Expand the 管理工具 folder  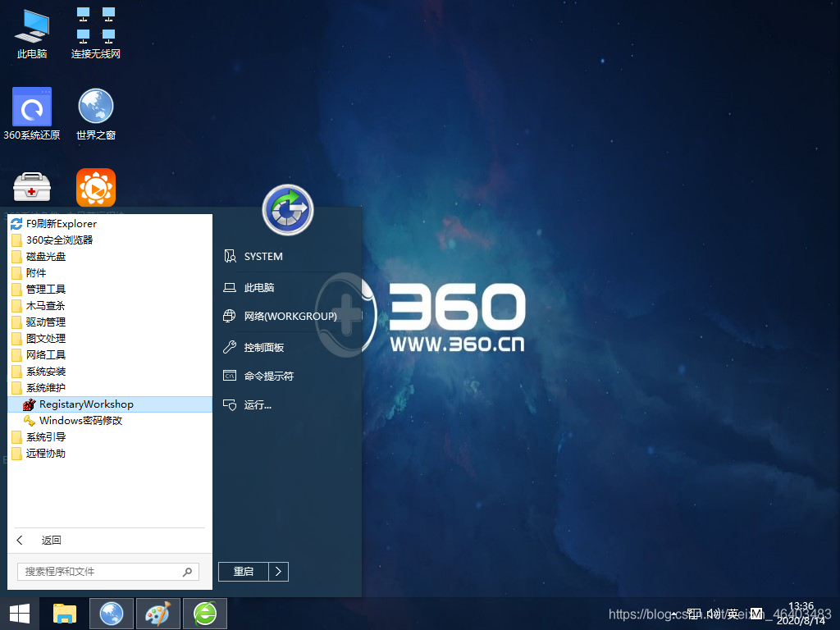110,290
